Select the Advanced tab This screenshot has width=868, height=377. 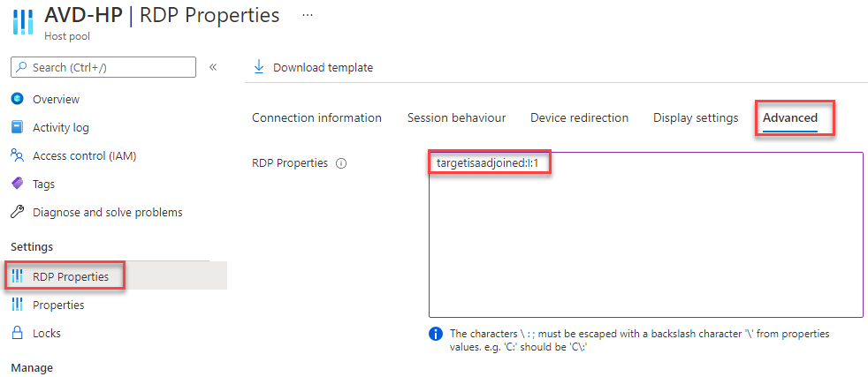pos(790,117)
